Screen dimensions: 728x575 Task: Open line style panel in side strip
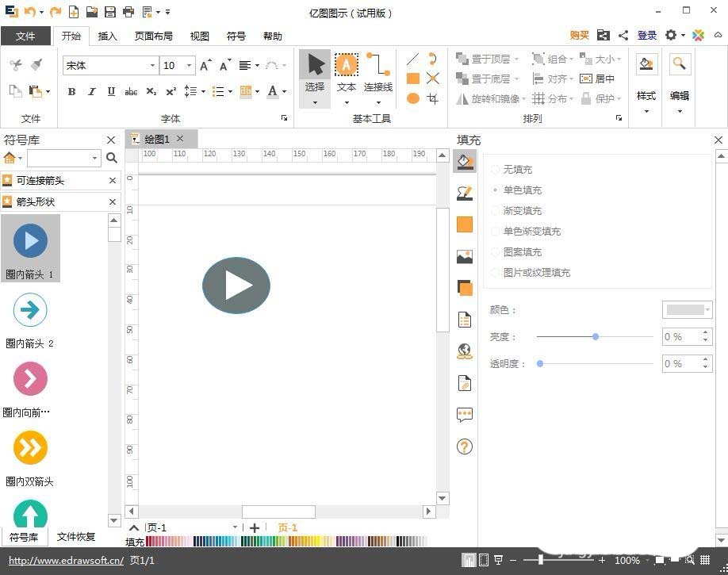tap(464, 193)
